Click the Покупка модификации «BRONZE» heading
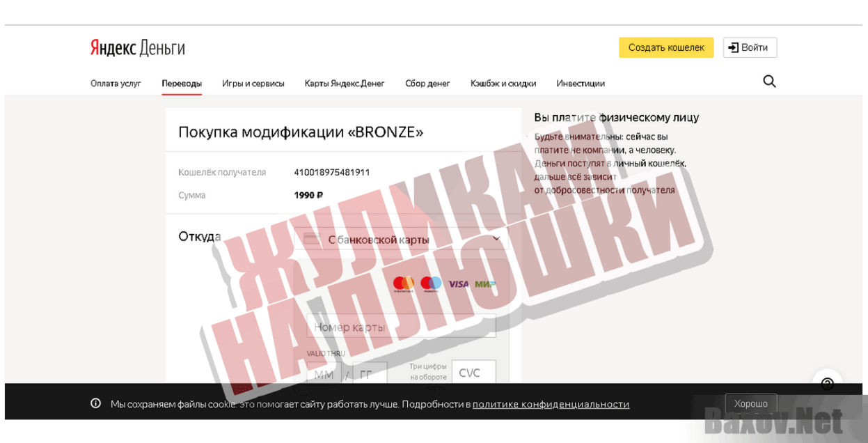 point(301,132)
